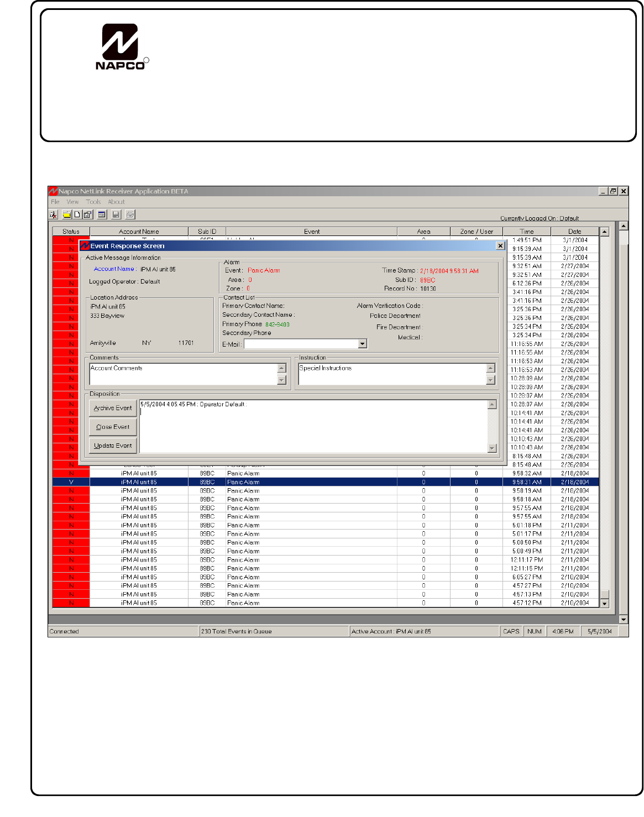Select the event row timed 9:58:32 AM

tap(326, 474)
